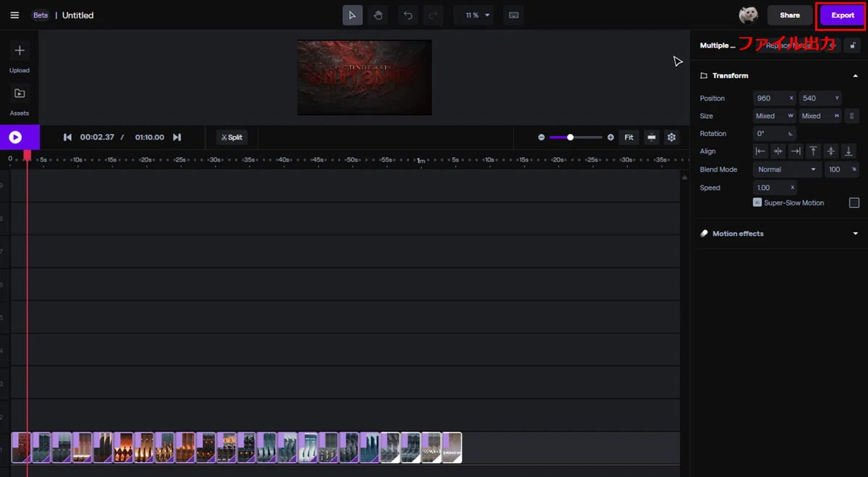Play the timeline preview
Viewport: 868px width, 477px height.
15,138
